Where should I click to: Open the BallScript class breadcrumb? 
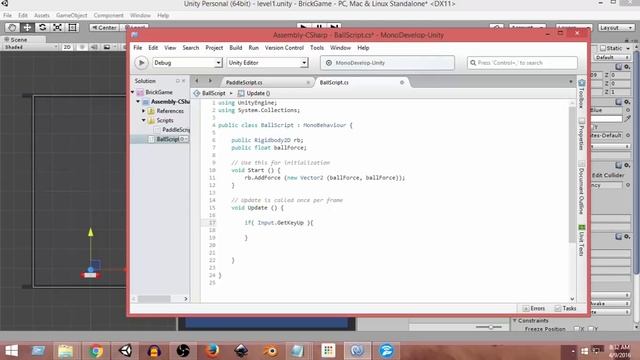click(210, 93)
